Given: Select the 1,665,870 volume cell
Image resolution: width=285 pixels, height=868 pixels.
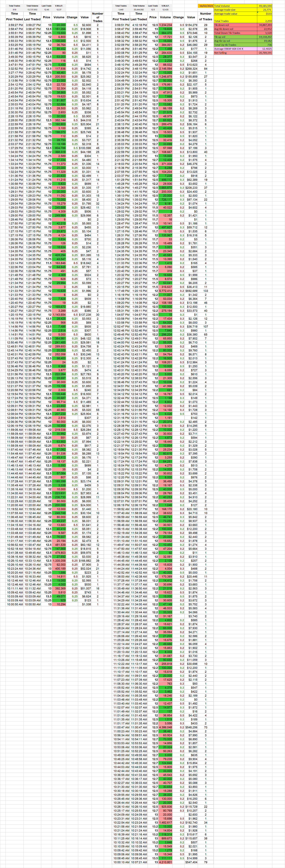Looking at the screenshot, I should (165, 188).
